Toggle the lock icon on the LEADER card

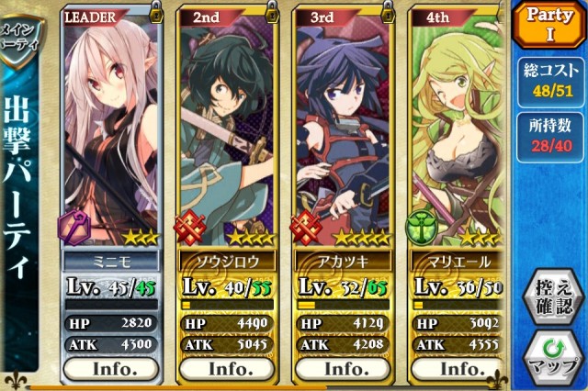(156, 12)
